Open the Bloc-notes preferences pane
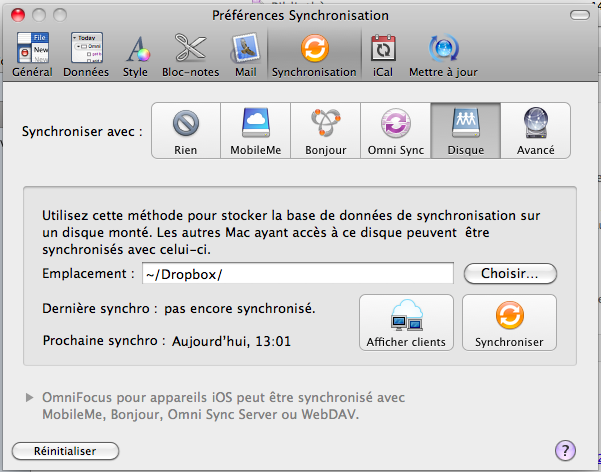The height and width of the screenshot is (472, 601). 190,55
